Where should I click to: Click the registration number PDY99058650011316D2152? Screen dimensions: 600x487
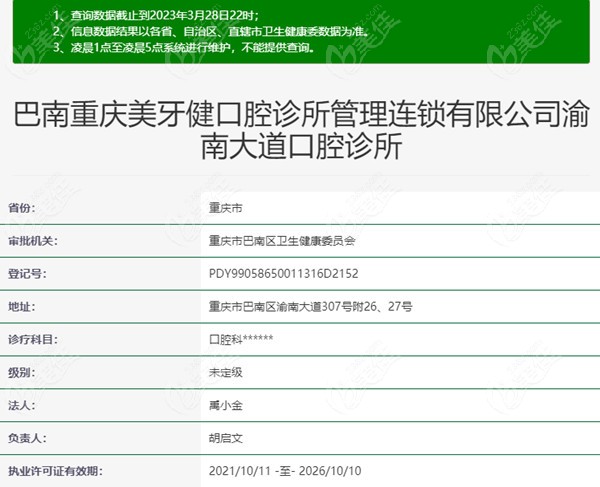pos(282,273)
